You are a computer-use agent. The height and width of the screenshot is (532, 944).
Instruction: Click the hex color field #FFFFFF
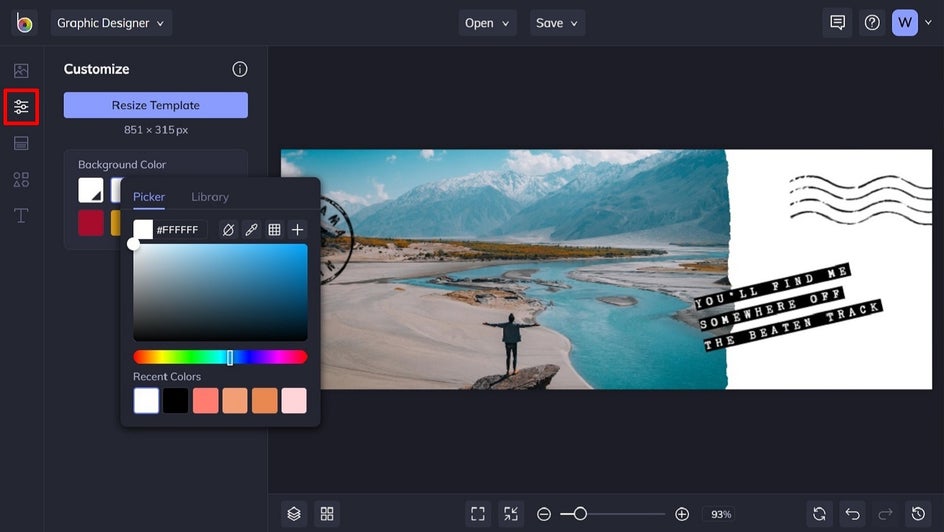coord(180,230)
